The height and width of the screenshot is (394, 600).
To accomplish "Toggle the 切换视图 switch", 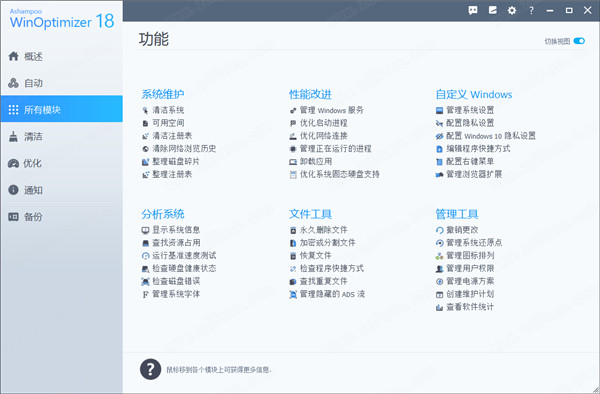I will 579,41.
